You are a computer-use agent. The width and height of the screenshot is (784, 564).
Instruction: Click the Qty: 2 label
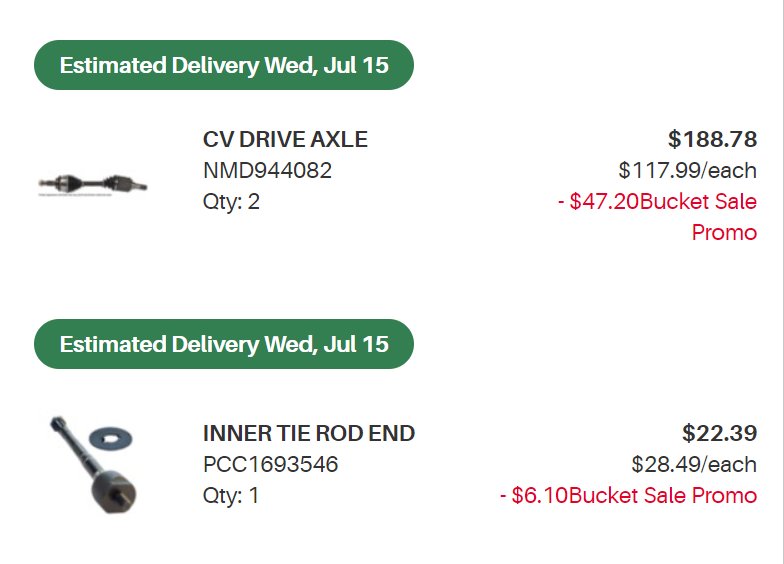[x=231, y=202]
